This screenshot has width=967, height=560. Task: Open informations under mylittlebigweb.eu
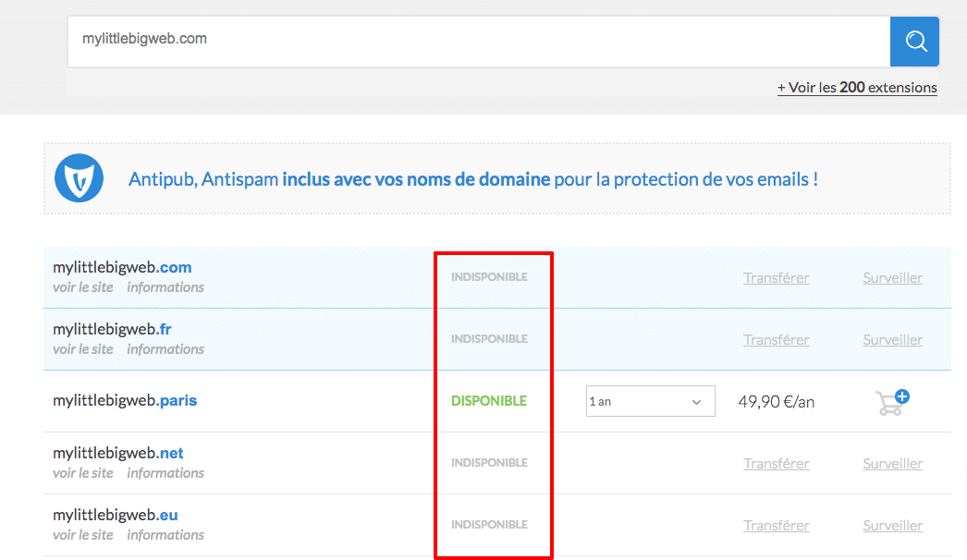point(165,535)
